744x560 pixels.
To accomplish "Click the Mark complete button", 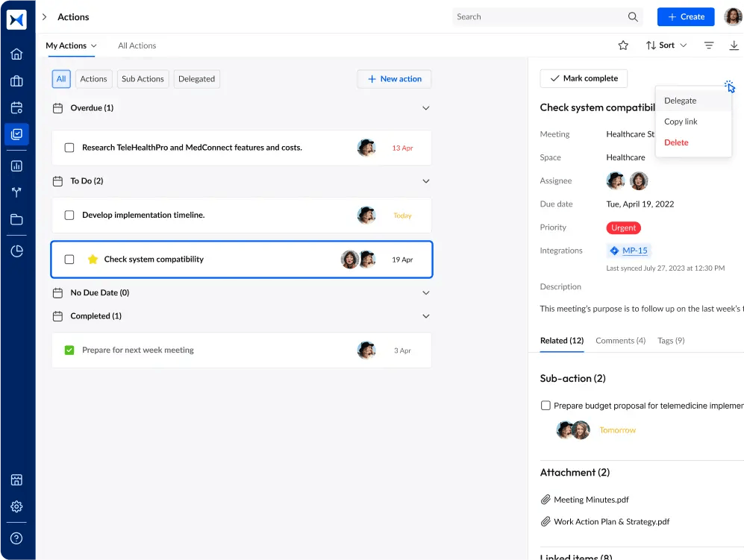I will (584, 78).
